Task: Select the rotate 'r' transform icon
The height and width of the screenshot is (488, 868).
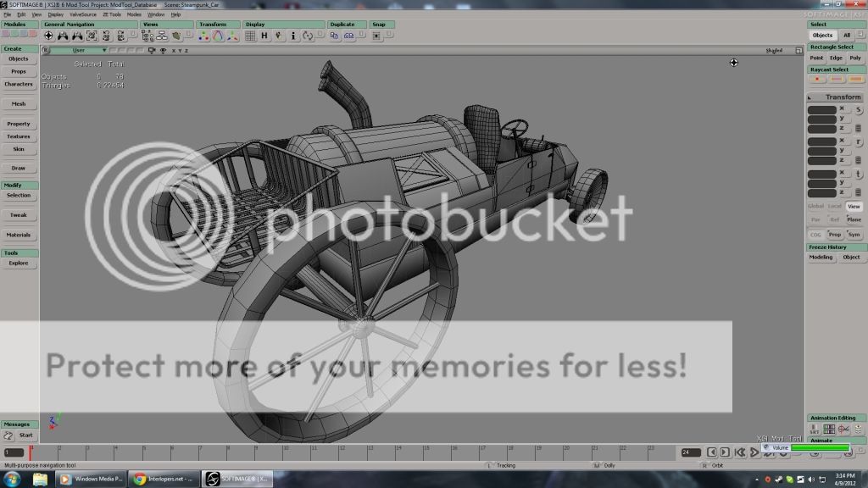Action: 218,36
